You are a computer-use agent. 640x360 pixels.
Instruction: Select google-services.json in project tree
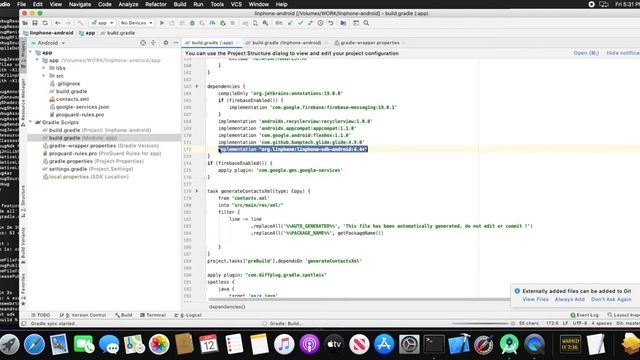(x=82, y=107)
